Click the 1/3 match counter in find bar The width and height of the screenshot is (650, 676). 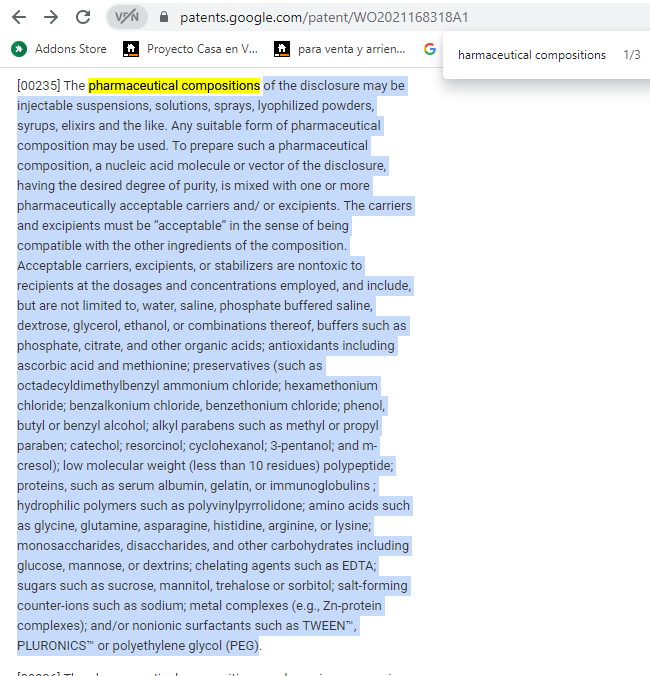(x=631, y=55)
